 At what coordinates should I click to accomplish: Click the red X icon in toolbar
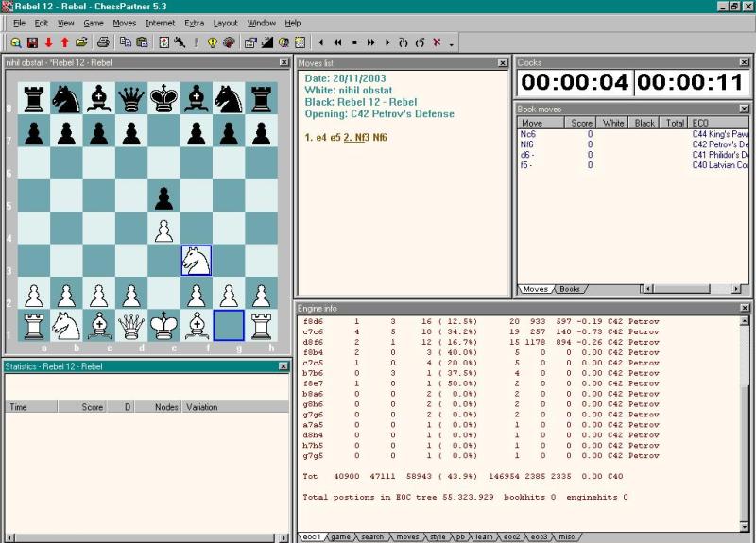tap(437, 42)
